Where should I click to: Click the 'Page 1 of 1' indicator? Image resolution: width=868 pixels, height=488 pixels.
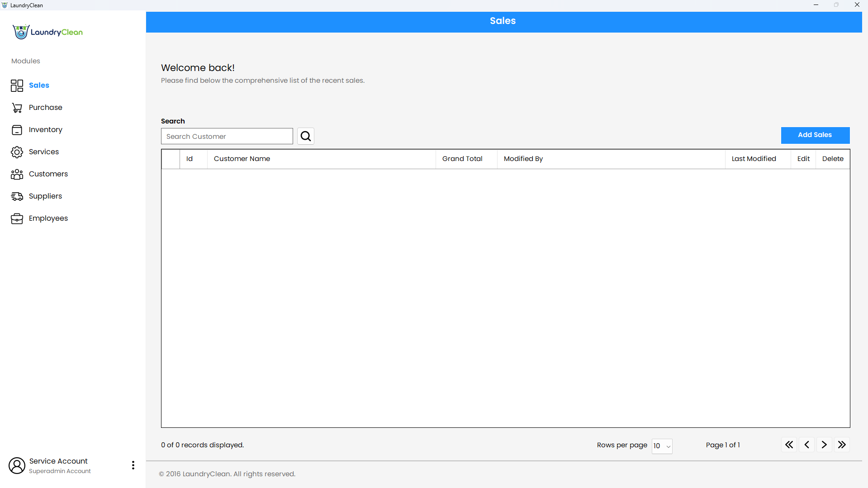click(x=723, y=445)
